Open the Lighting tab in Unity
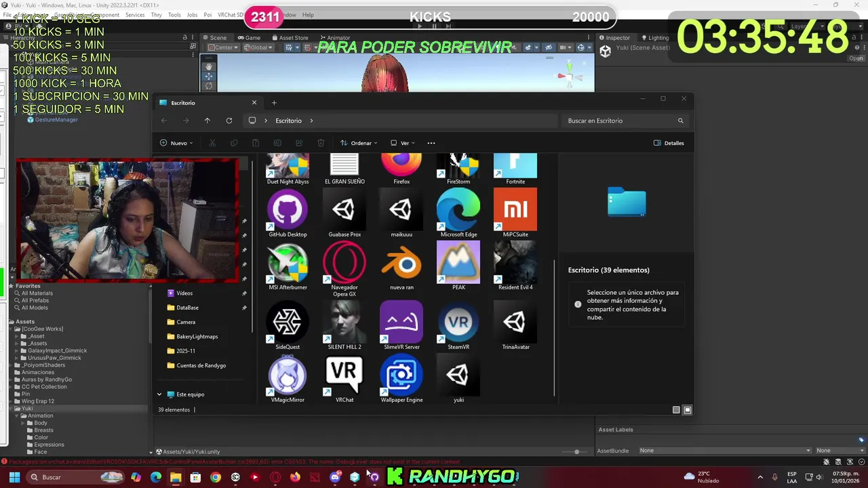This screenshot has width=868, height=488. 654,38
